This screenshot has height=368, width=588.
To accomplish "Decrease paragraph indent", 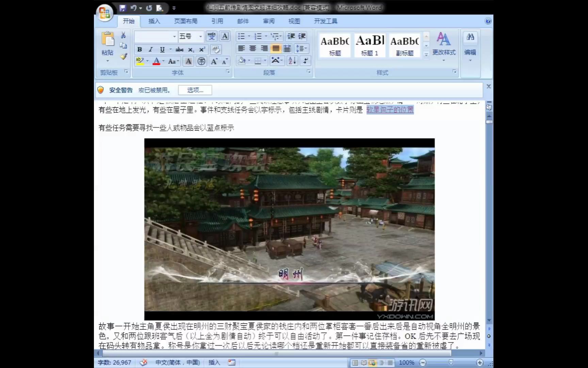I will pyautogui.click(x=291, y=36).
